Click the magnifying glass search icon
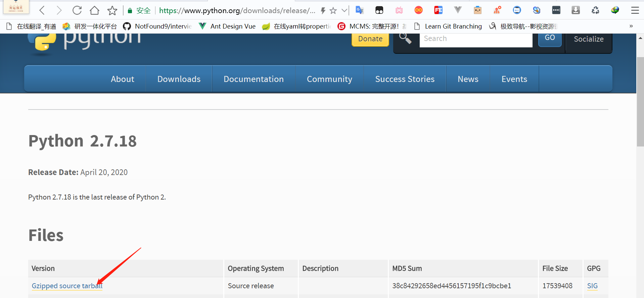644x298 pixels. tap(405, 38)
